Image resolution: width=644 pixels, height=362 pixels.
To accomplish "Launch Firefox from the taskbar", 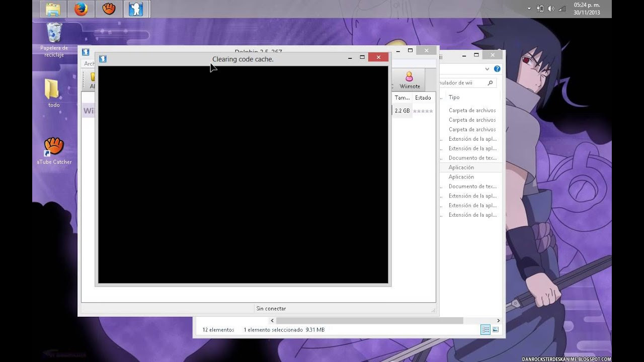I will [80, 9].
